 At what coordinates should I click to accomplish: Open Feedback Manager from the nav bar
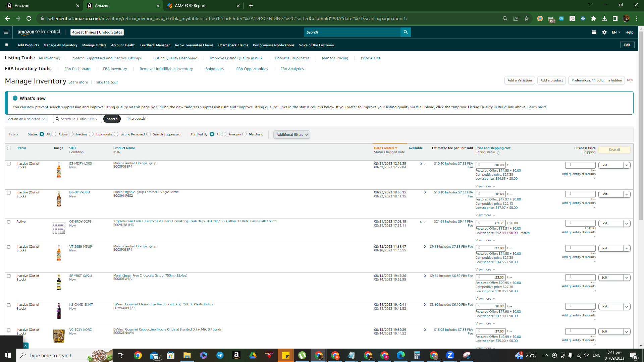pyautogui.click(x=155, y=45)
